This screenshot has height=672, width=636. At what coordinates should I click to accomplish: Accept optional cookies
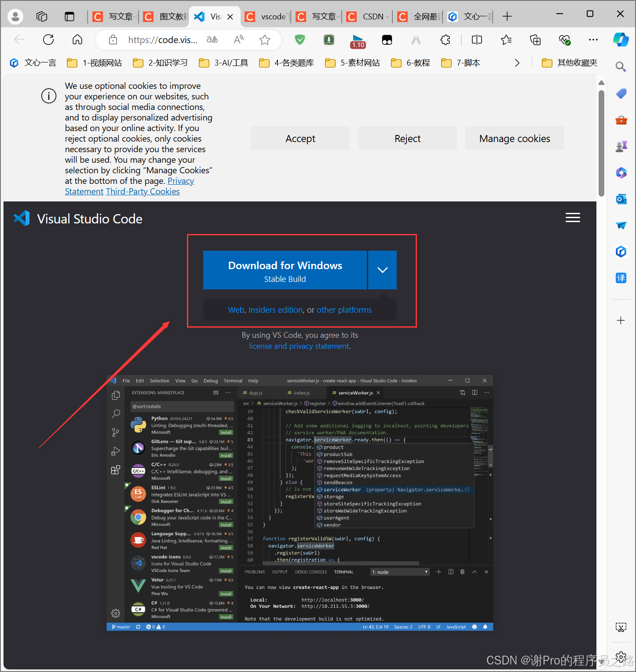(x=300, y=139)
